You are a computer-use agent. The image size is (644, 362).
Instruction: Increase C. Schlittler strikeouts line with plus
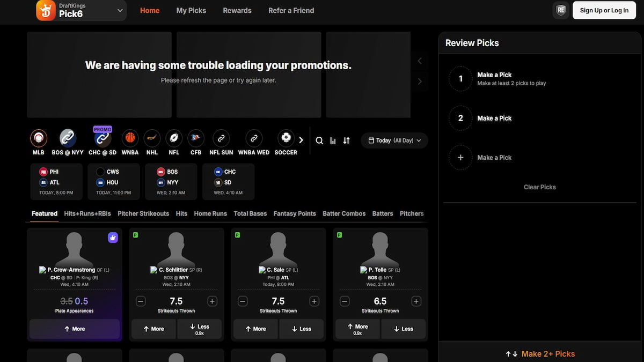coord(212,301)
